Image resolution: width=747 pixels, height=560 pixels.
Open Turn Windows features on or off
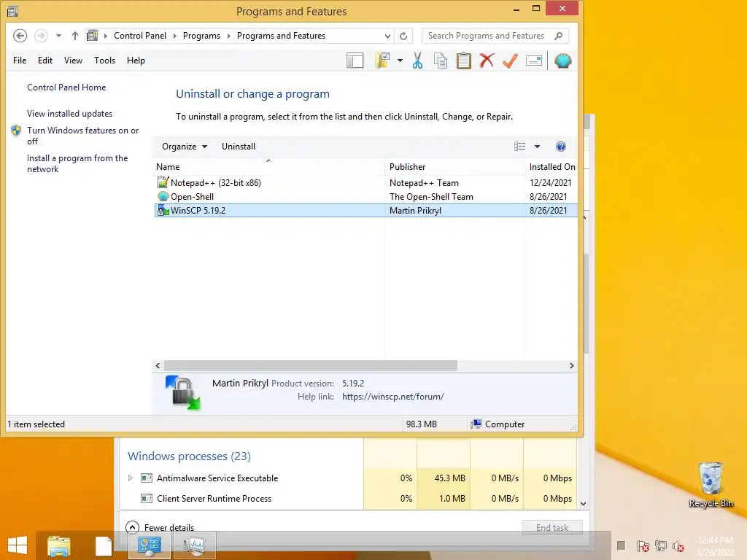[83, 136]
